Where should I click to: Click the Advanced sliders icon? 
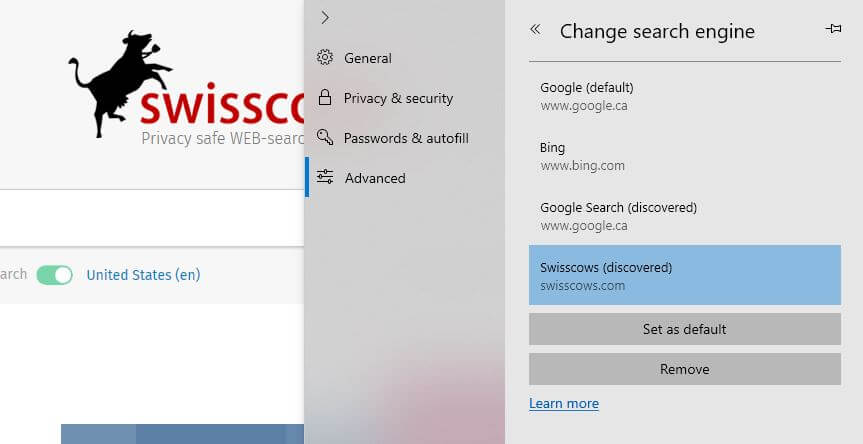325,177
